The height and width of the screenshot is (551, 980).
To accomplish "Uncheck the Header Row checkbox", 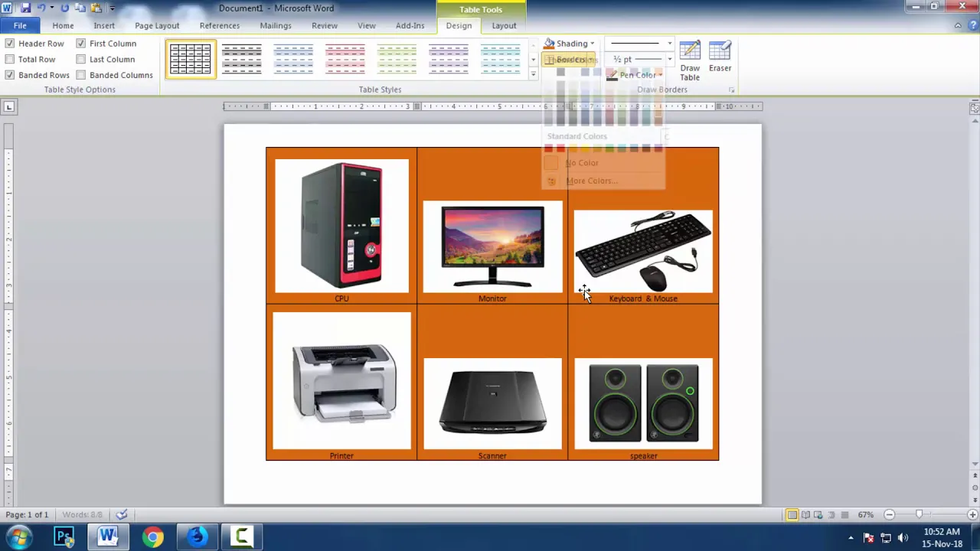I will 10,44.
